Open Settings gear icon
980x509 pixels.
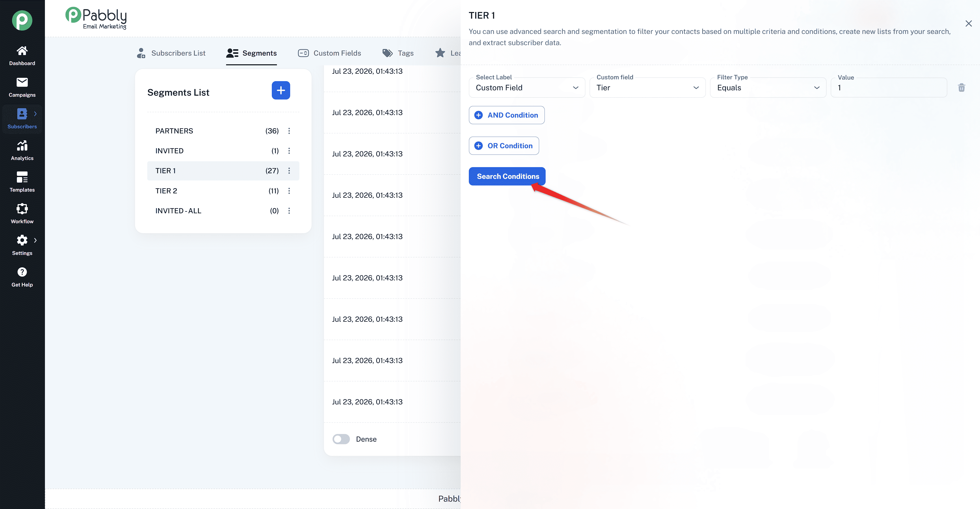click(x=22, y=240)
